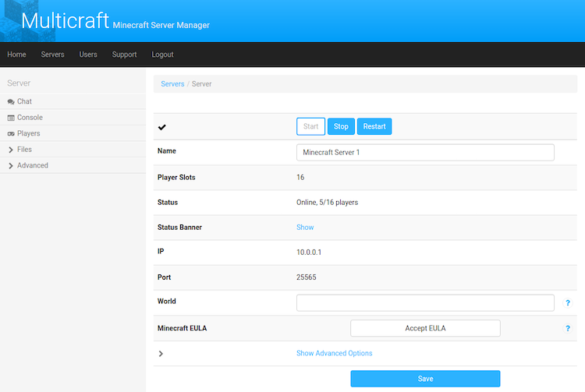Image resolution: width=585 pixels, height=392 pixels.
Task: Expand the chevron beside Show Advanced Options
Action: tap(161, 354)
